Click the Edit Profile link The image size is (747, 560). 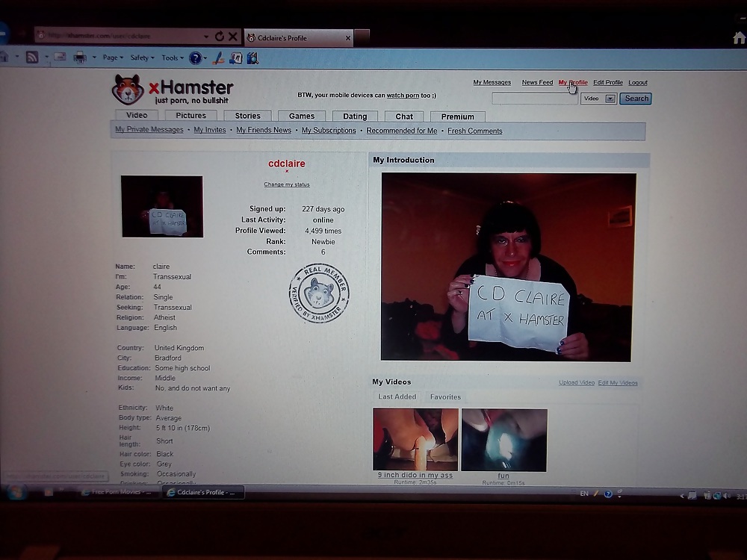point(607,83)
